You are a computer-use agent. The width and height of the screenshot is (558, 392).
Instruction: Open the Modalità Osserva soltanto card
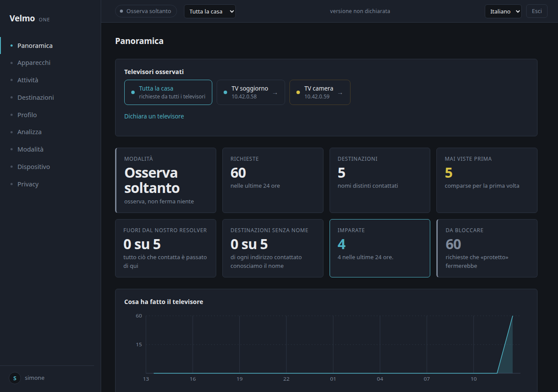[166, 180]
